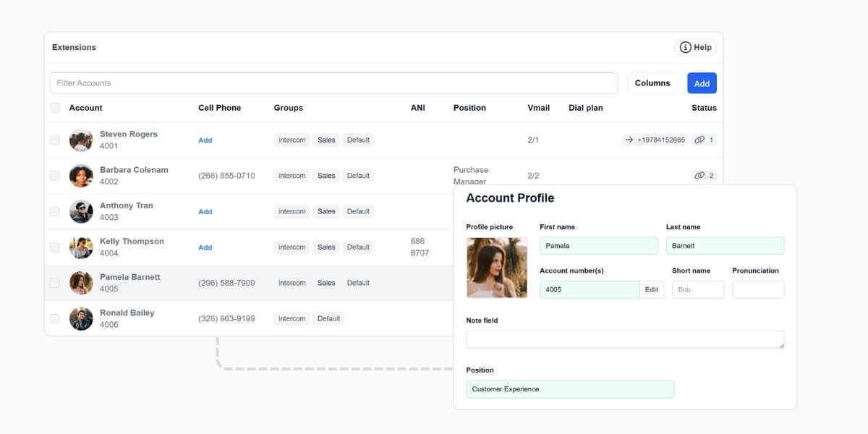Click ANI value 686 6707
This screenshot has height=434, width=868.
420,247
